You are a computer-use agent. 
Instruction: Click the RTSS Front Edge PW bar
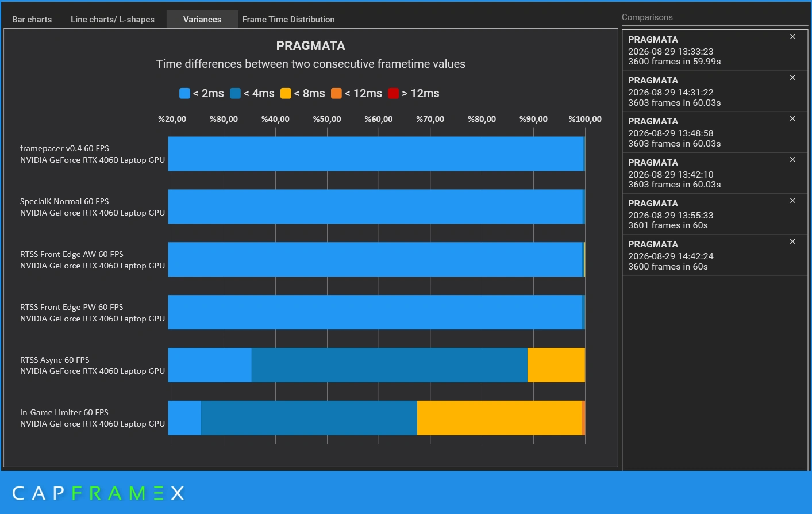(x=376, y=312)
